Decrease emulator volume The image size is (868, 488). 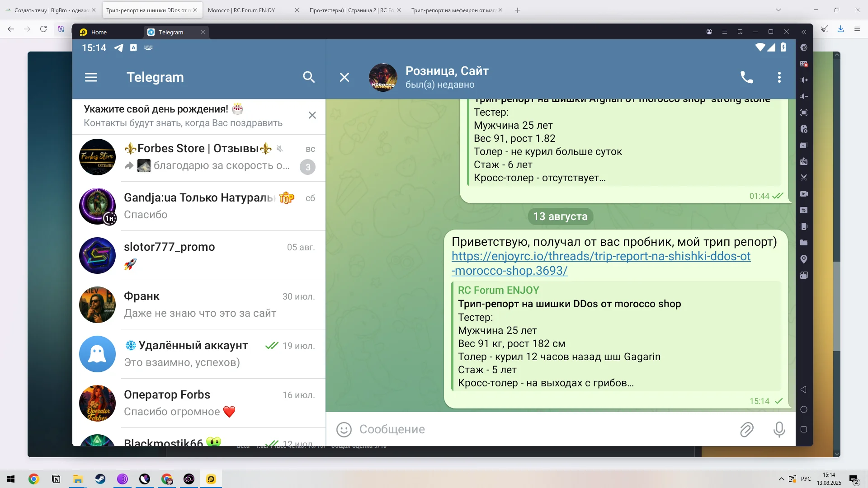pyautogui.click(x=804, y=96)
